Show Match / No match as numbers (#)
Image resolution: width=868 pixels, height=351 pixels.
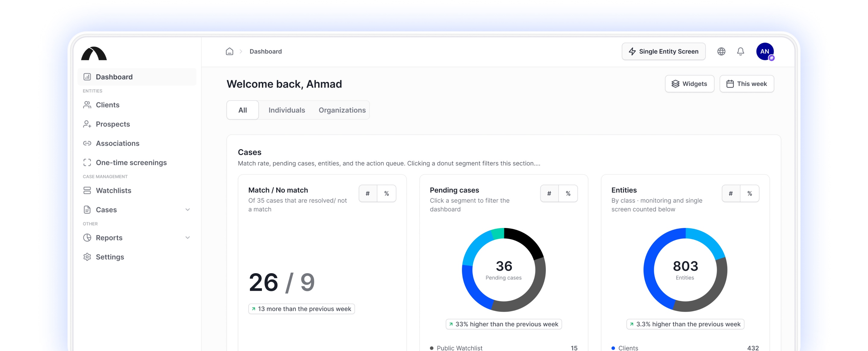pos(368,194)
